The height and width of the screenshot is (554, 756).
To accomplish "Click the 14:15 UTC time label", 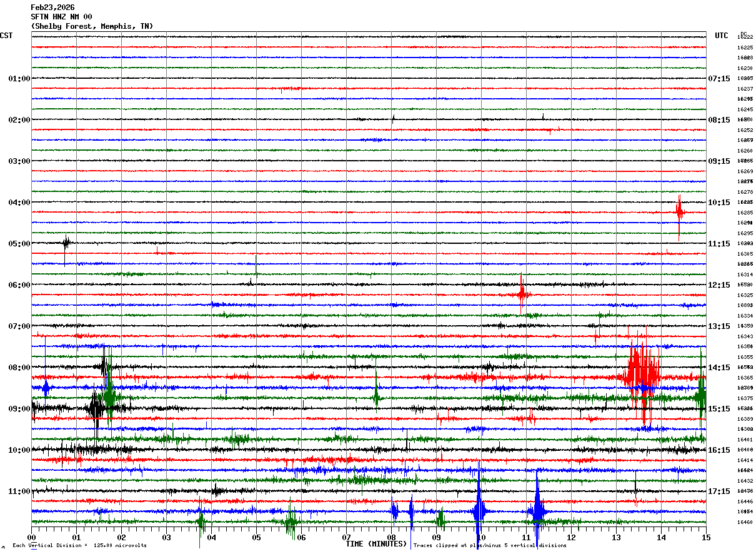I will pos(719,368).
